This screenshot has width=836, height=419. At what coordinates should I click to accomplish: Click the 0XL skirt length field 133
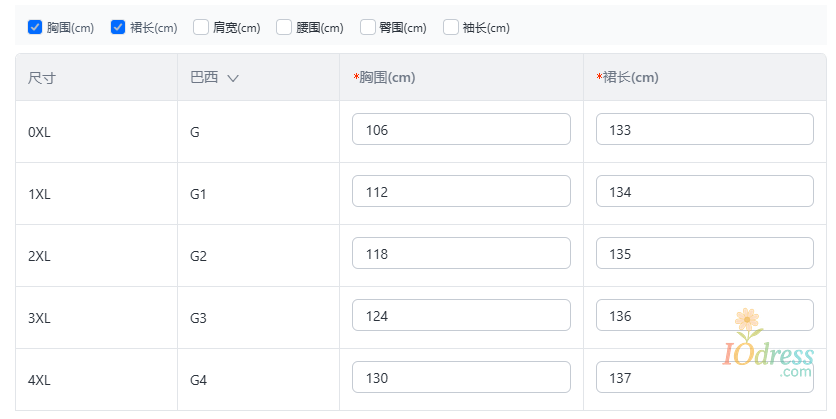[x=705, y=129]
